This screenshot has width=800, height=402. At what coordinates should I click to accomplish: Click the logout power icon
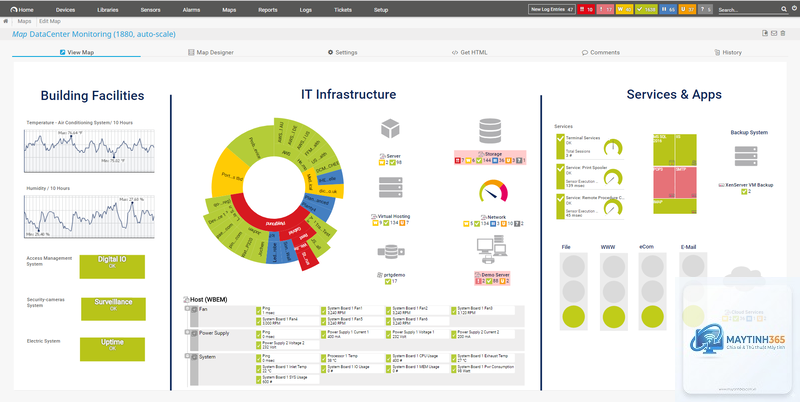click(x=794, y=9)
